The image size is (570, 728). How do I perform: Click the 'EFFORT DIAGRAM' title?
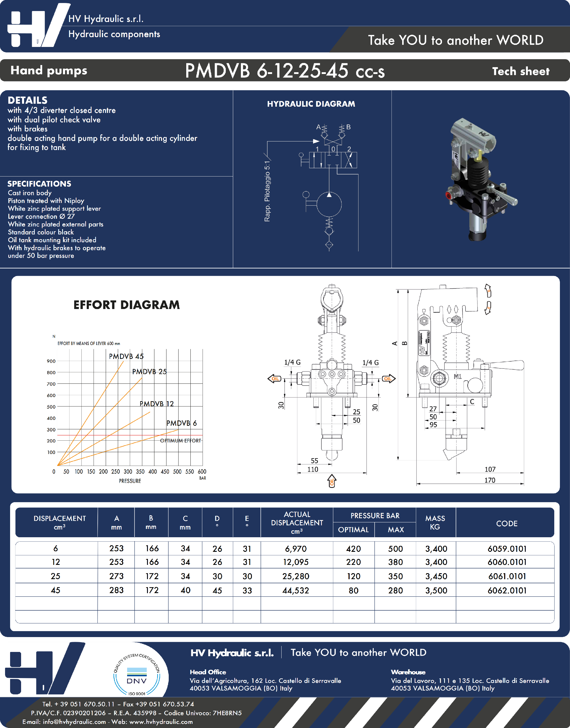pos(127,304)
